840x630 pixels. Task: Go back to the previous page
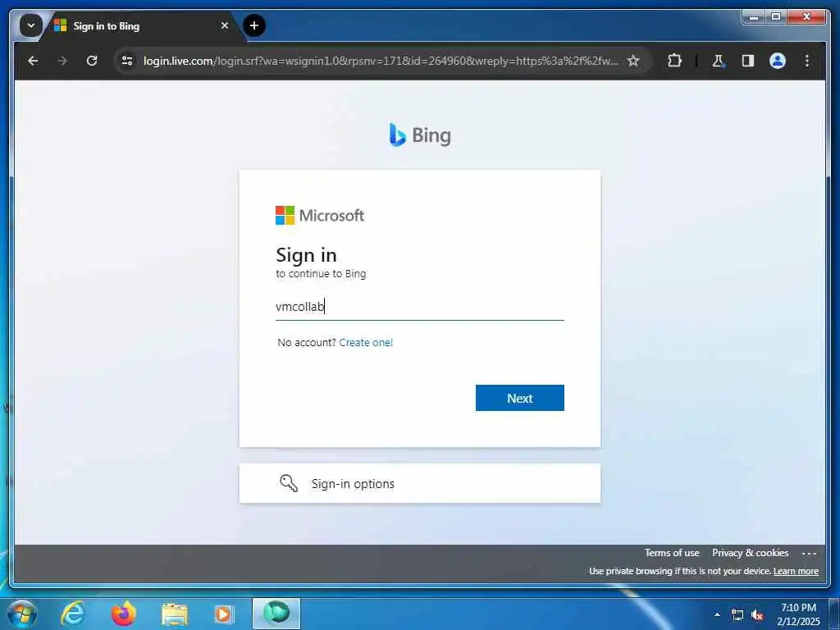click(33, 61)
